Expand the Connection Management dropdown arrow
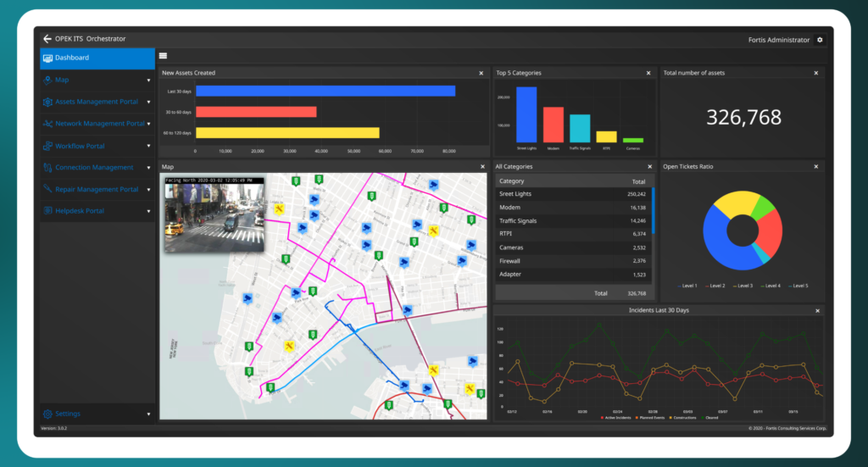Screen dimensions: 868x467 click(x=148, y=168)
